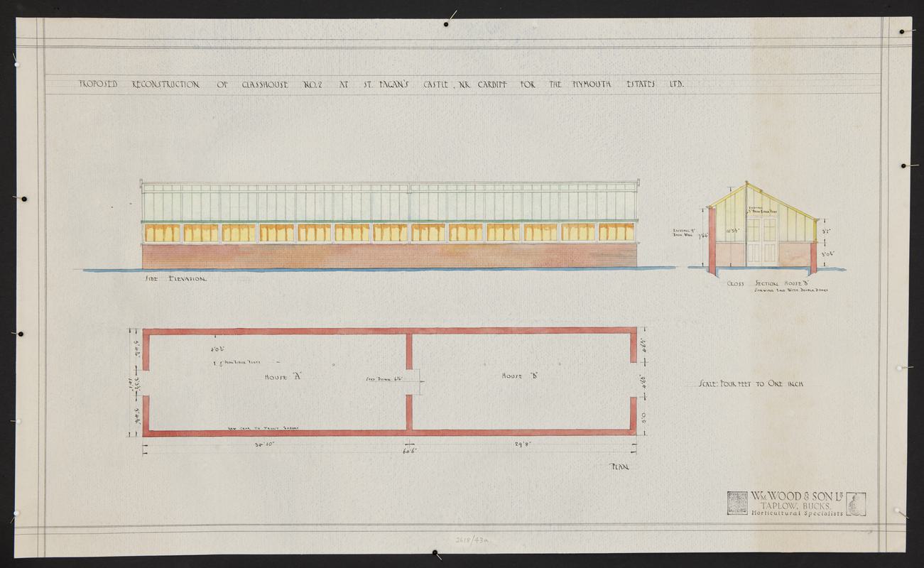Click the roof ridge peak of the cross section
924x568 pixels.
tap(746, 183)
